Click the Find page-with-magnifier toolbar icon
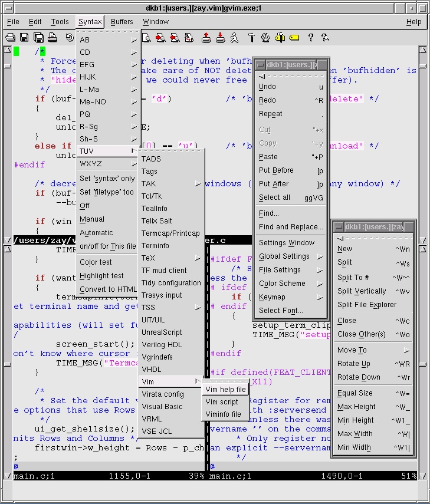This screenshot has height=504, width=430. coord(146,38)
